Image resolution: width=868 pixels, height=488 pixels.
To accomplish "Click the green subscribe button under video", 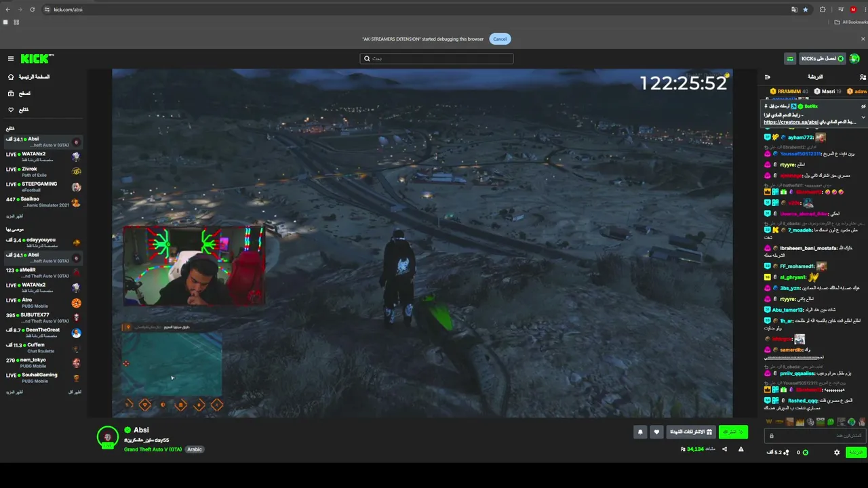I will tap(733, 432).
